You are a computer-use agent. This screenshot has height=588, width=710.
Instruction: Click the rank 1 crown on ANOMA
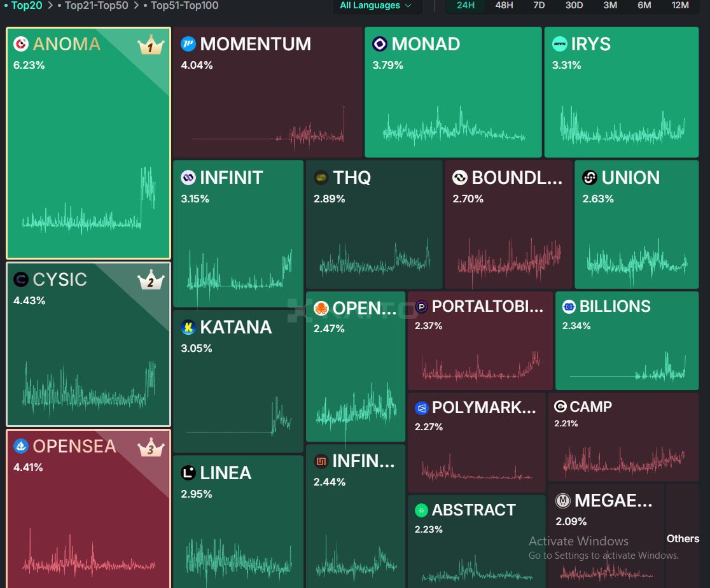click(151, 45)
